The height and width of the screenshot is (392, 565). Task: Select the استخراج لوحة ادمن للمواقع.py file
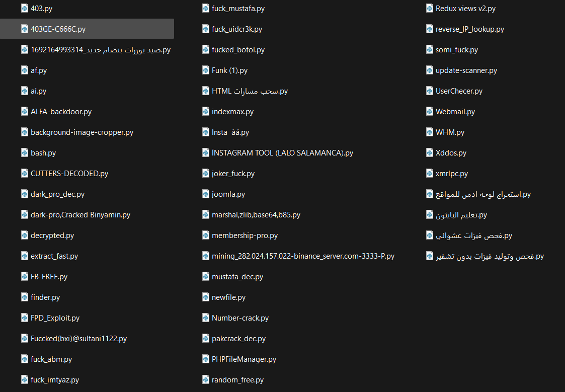tap(483, 194)
